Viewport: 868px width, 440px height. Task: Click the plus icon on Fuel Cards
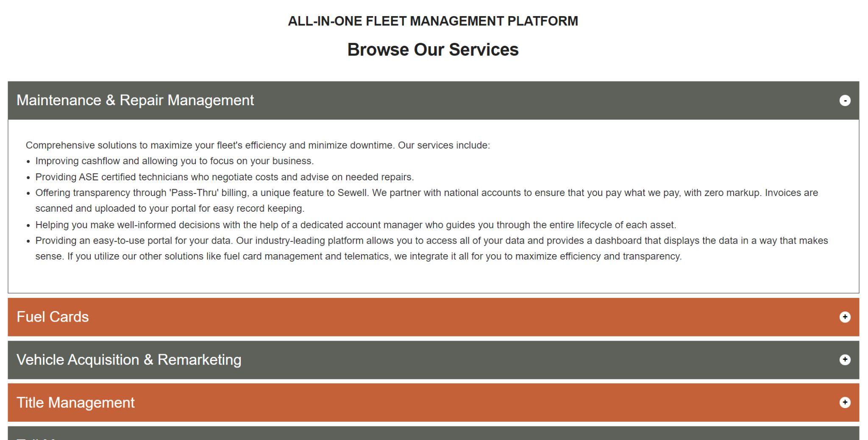845,317
